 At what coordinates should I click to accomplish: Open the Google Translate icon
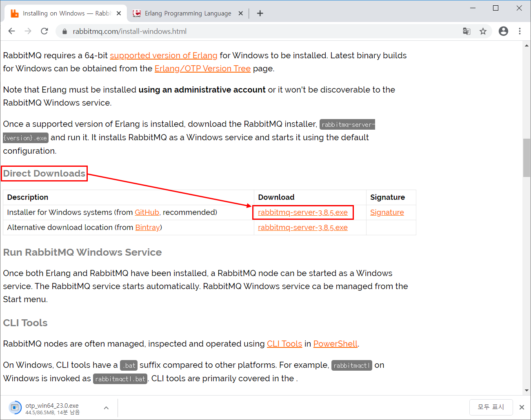(467, 31)
